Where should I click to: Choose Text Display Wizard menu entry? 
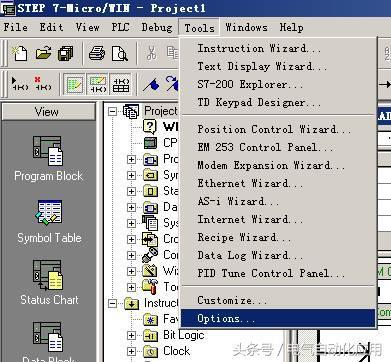click(279, 67)
